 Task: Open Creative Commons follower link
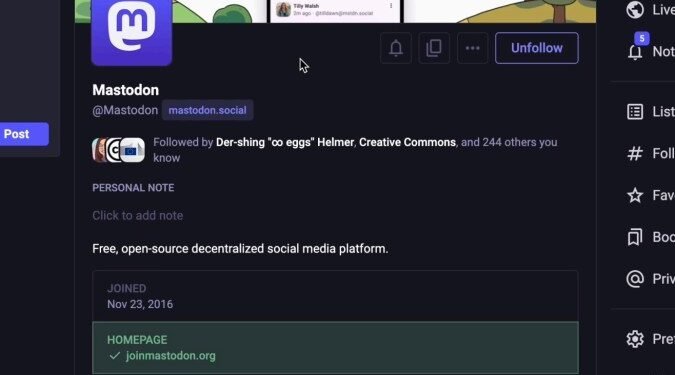(407, 142)
